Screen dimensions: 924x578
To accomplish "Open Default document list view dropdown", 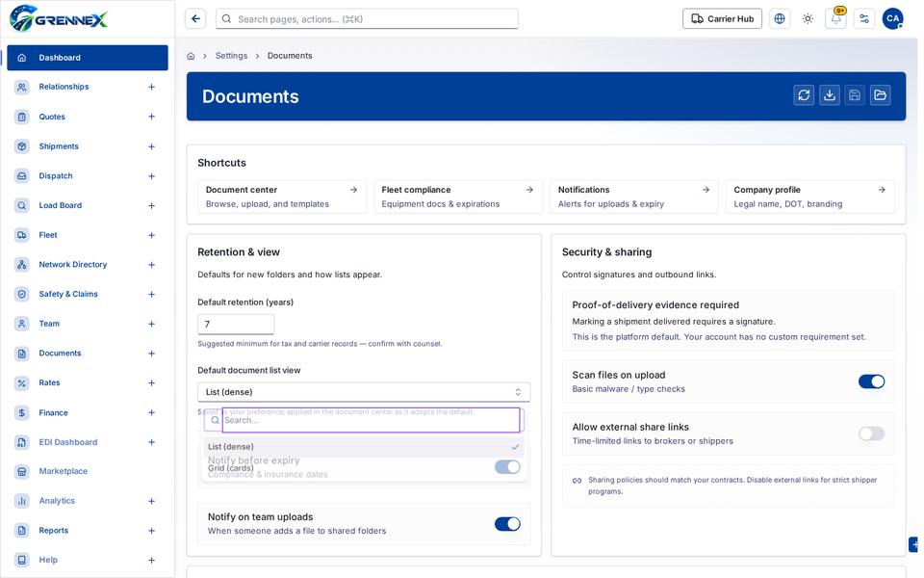I will coord(364,392).
